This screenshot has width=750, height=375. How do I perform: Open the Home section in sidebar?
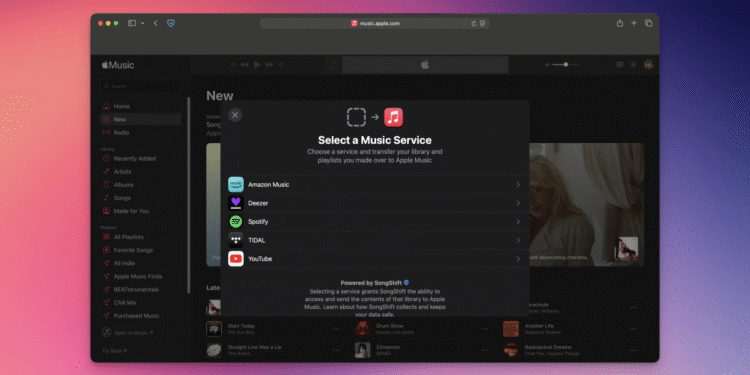pyautogui.click(x=141, y=106)
